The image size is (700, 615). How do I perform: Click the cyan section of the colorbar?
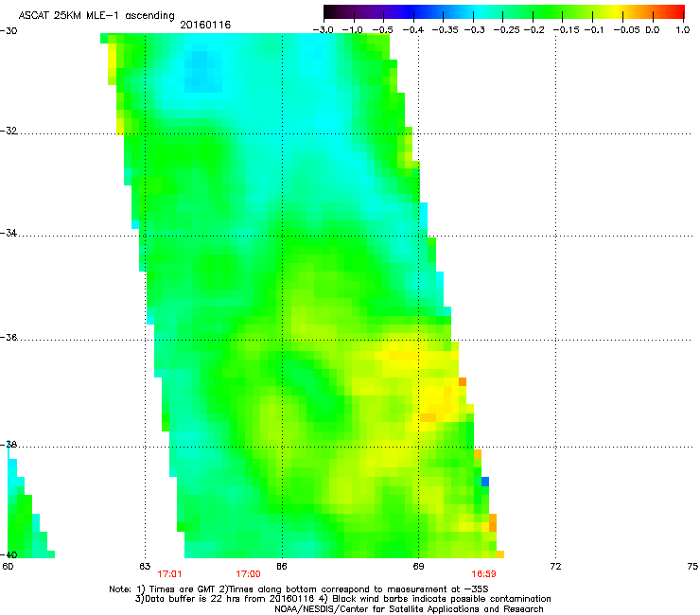pos(480,12)
